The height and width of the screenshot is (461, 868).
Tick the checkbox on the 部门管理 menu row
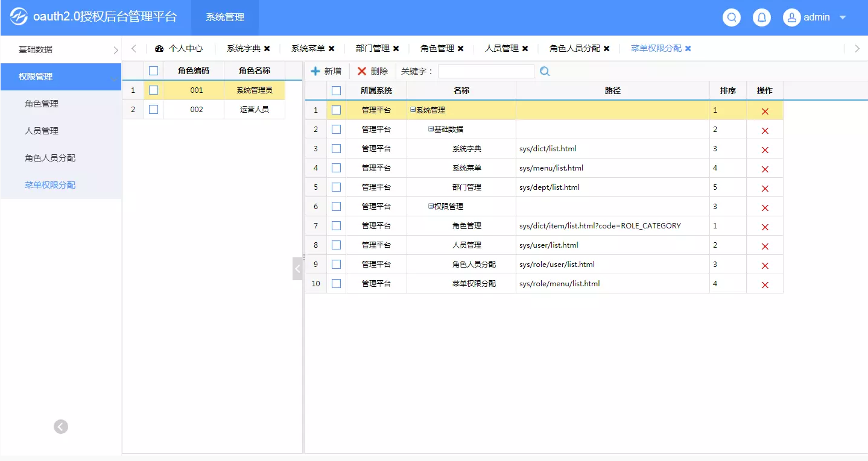click(336, 187)
